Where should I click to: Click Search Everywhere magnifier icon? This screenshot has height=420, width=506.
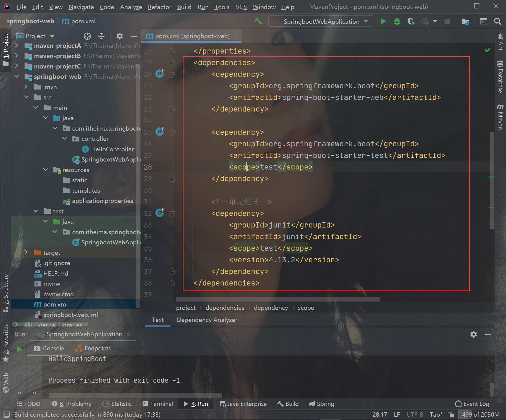(x=497, y=21)
